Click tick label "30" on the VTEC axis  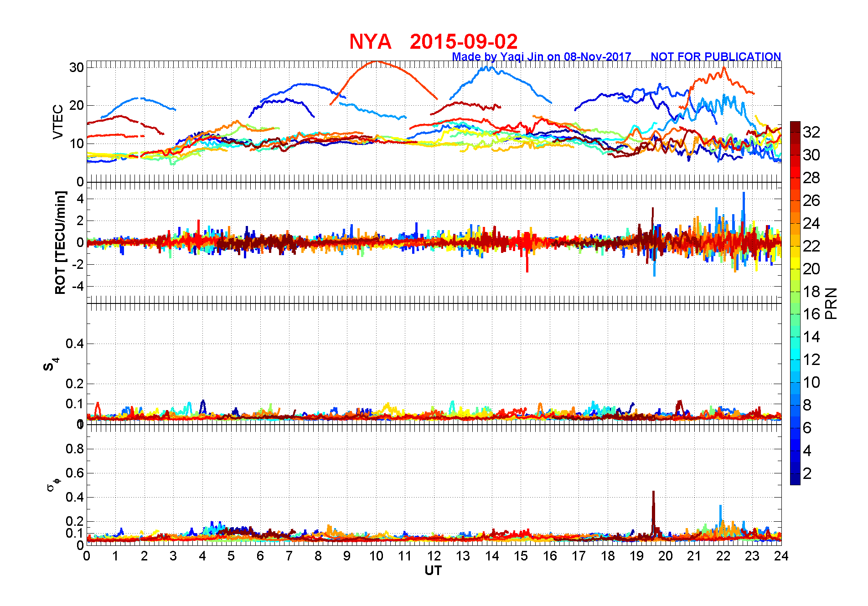pos(76,67)
